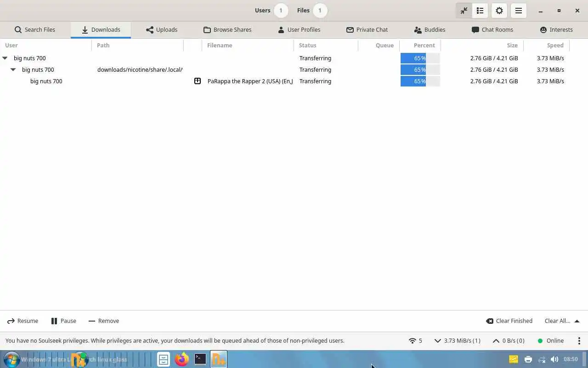Viewport: 588px width, 368px height.
Task: Open the hamburger main menu
Action: [519, 11]
